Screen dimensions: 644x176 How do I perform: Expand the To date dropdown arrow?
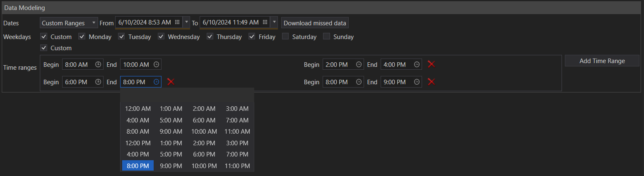[x=274, y=22]
